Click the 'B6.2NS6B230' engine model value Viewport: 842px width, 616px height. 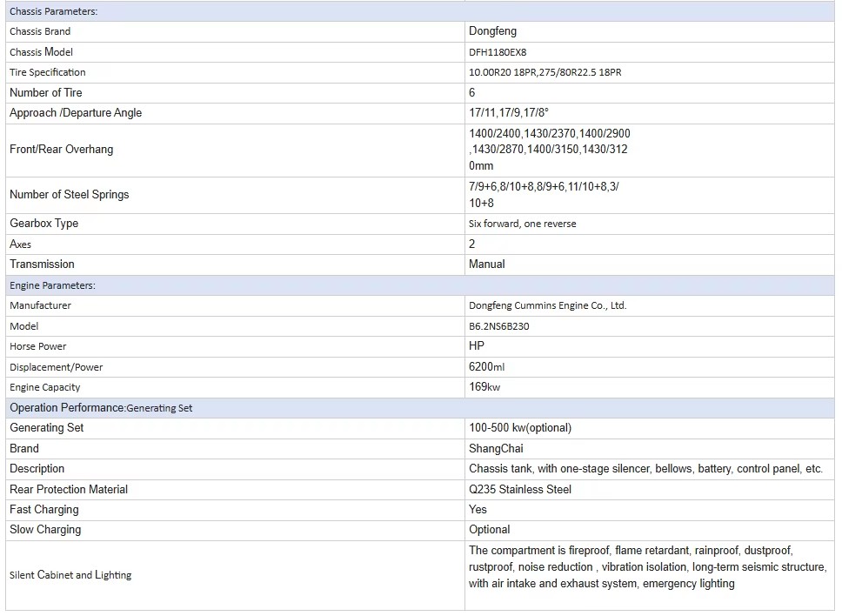point(499,326)
